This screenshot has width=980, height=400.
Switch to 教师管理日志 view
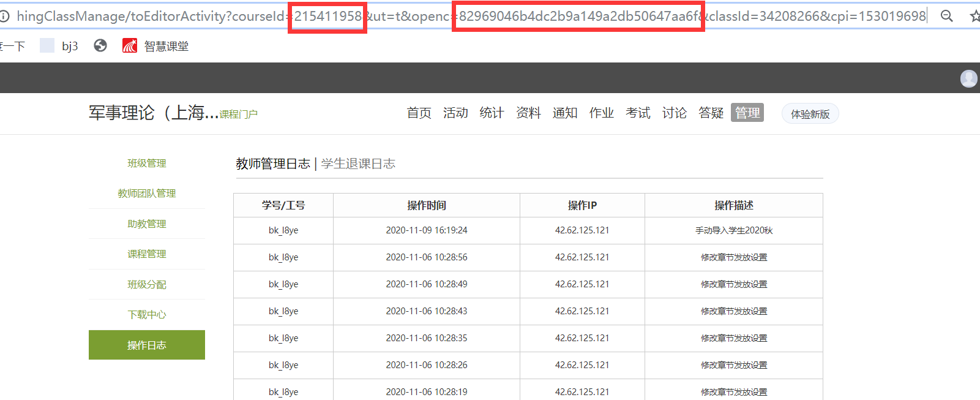coord(273,164)
